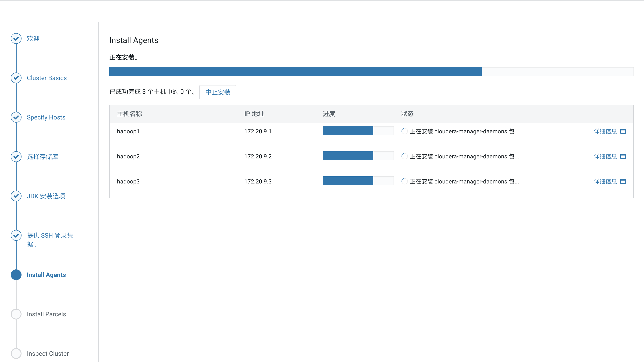
Task: Go to Cluster Basics wizard step
Action: tap(47, 78)
